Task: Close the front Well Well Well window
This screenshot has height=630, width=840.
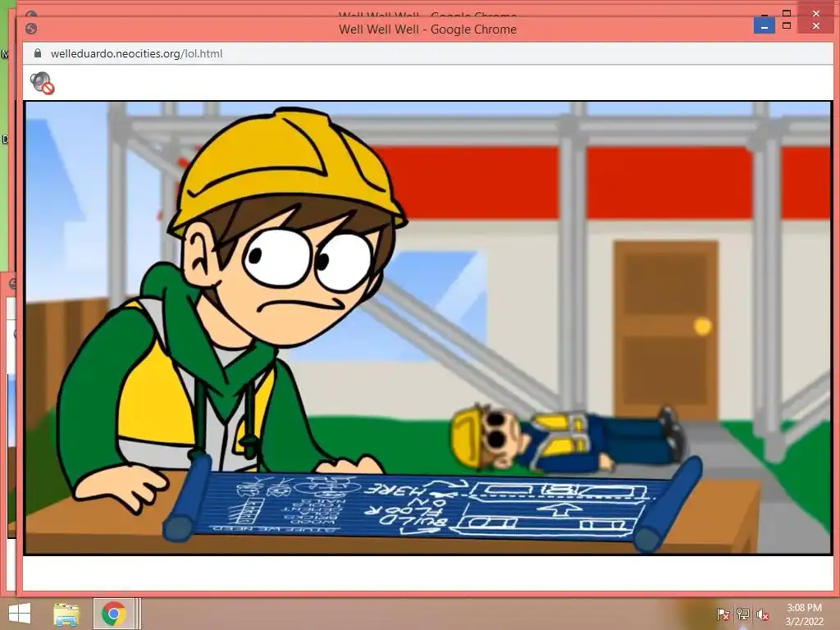Action: tap(816, 25)
